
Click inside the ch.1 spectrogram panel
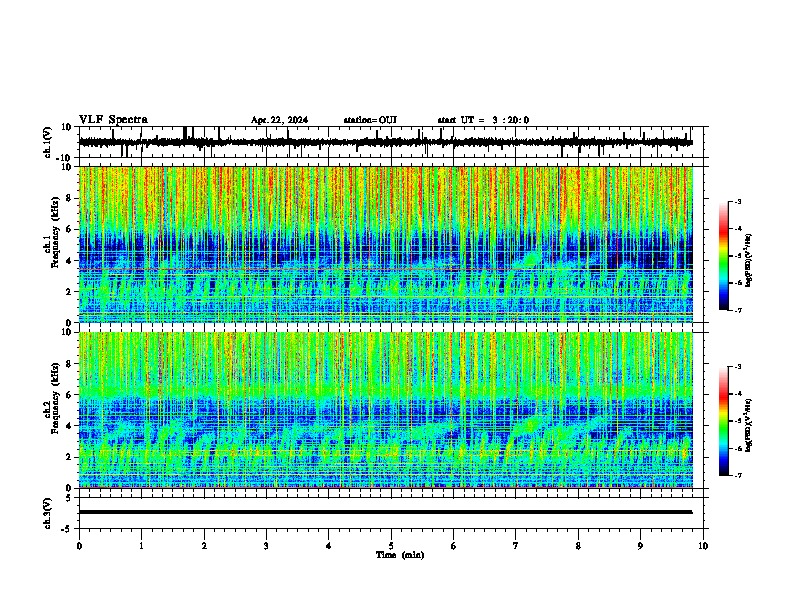386,244
